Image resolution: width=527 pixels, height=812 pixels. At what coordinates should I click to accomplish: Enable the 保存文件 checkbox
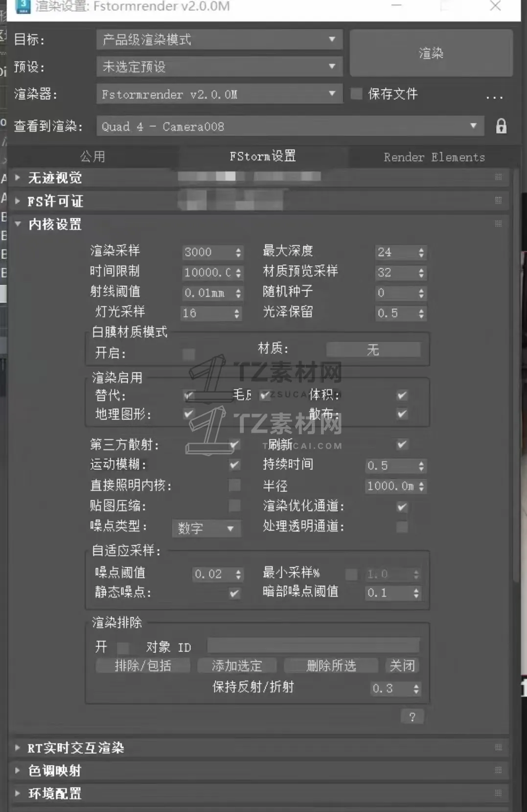(357, 93)
